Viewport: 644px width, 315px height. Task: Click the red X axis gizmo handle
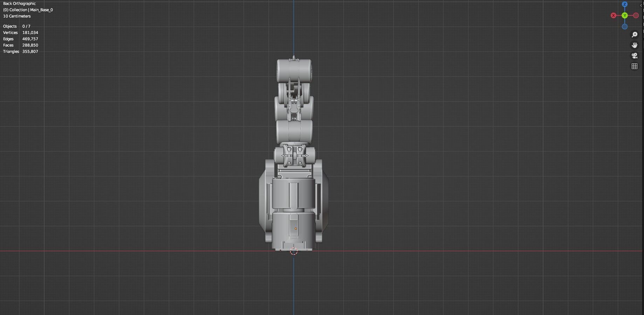(x=614, y=15)
